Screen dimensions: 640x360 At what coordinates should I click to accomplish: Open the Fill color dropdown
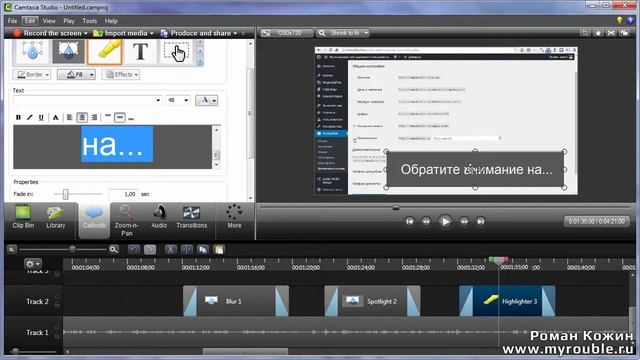point(76,75)
